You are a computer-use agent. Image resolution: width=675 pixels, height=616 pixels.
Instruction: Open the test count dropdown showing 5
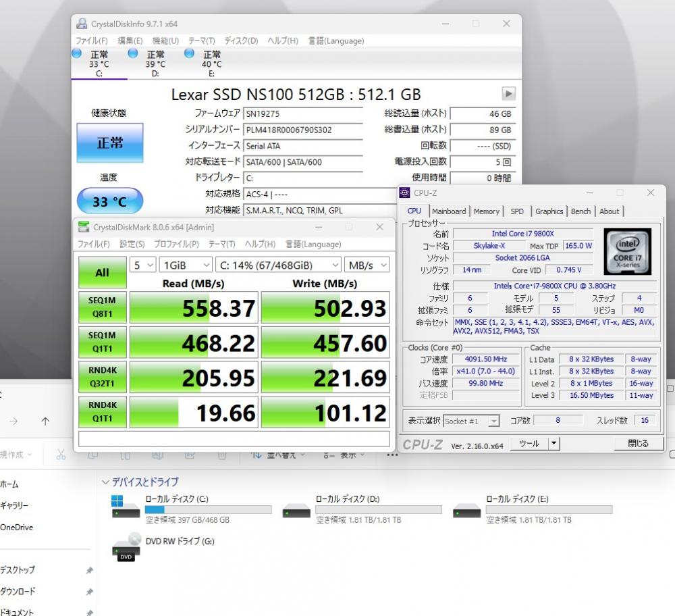[142, 265]
